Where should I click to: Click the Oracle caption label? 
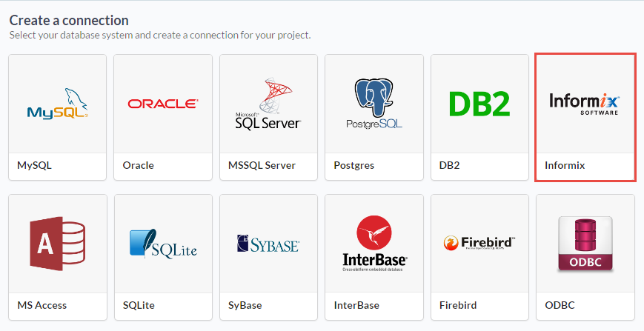[139, 165]
